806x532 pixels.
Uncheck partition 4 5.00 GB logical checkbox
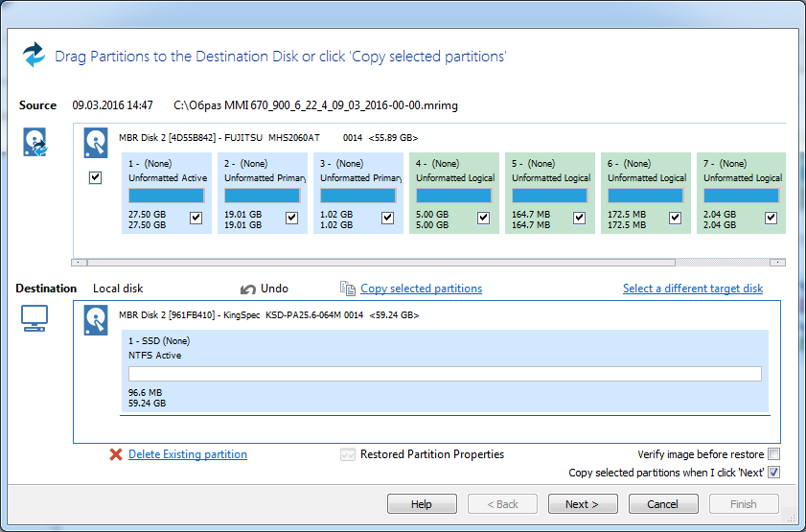point(483,218)
